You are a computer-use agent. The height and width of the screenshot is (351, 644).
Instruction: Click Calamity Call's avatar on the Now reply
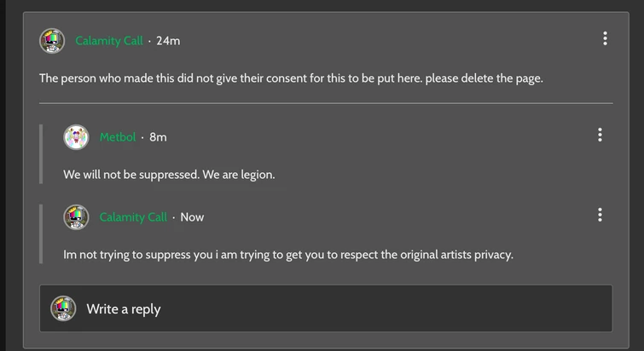click(77, 216)
